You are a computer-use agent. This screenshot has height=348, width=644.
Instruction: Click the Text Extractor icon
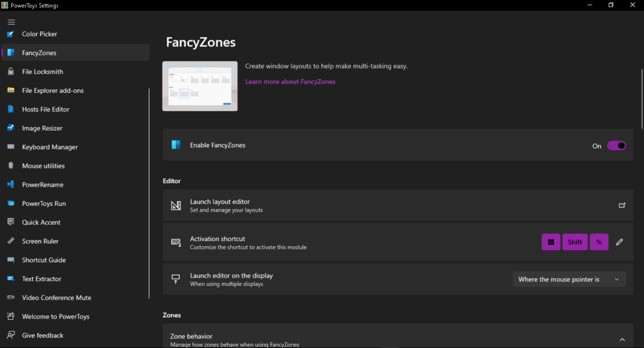(11, 279)
